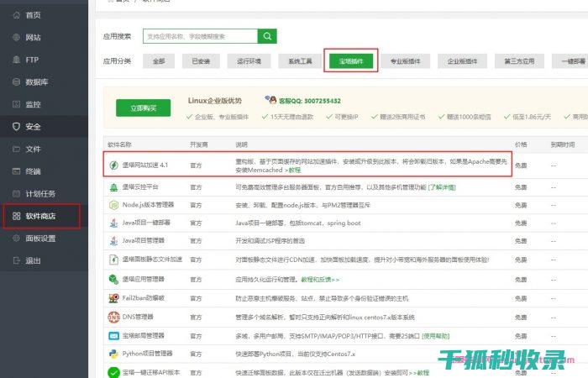Click the 到期时间 column header

click(563, 144)
